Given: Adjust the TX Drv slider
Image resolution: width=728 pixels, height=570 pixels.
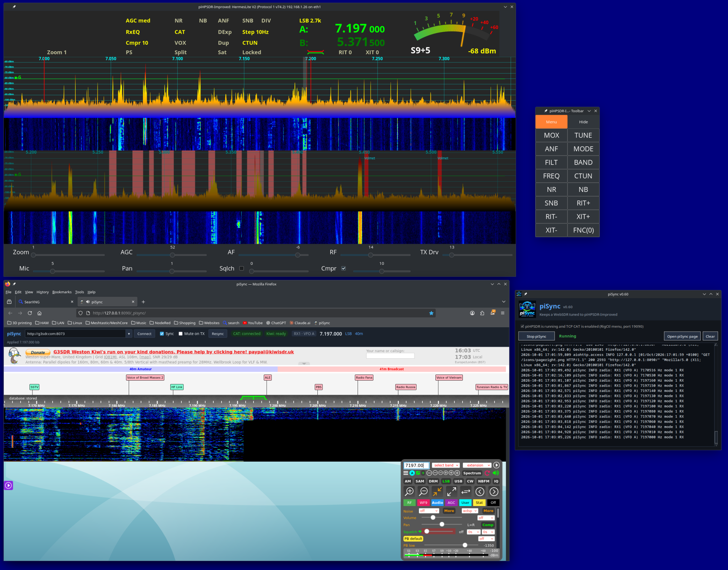Looking at the screenshot, I should coord(477,255).
